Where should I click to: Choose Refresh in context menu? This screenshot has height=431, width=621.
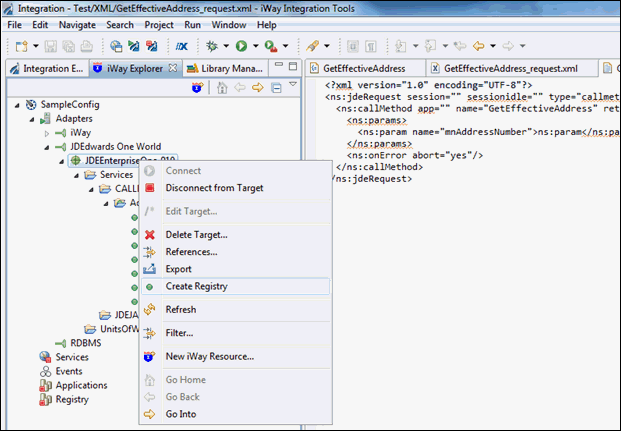tap(235, 309)
